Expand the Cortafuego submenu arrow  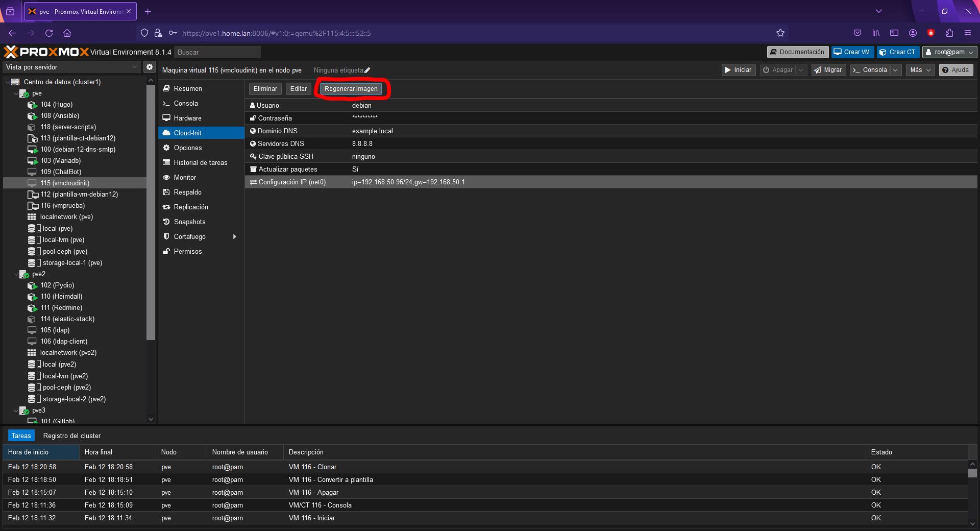coord(235,236)
